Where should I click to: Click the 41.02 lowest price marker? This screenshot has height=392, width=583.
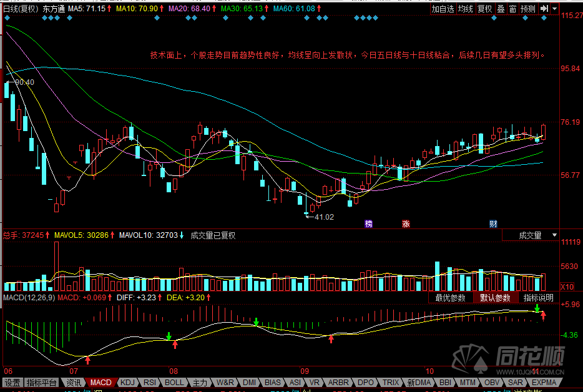(324, 217)
